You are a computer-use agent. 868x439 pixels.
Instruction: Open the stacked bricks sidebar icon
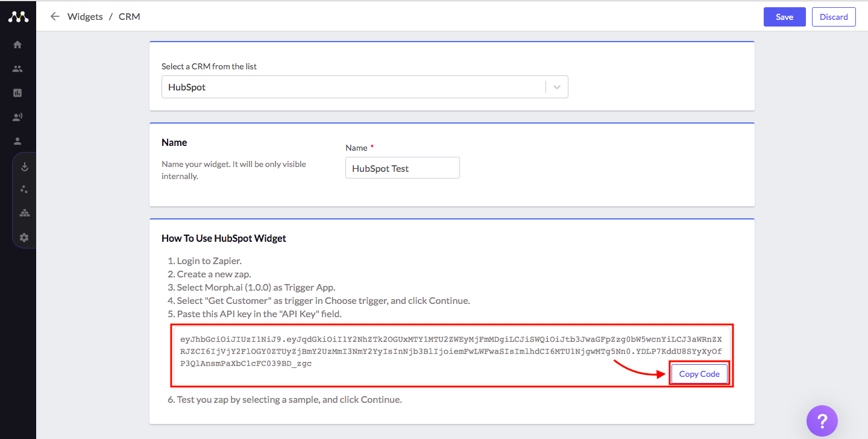[24, 213]
